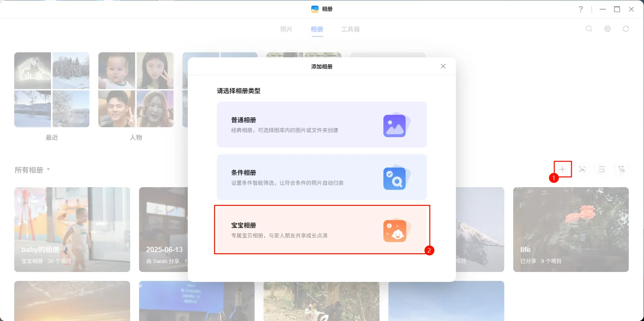Click the add album plus icon
The height and width of the screenshot is (321, 644).
tap(562, 169)
